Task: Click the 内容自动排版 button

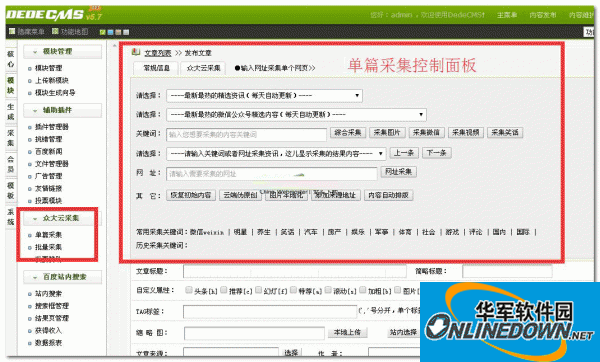Action: coord(388,195)
